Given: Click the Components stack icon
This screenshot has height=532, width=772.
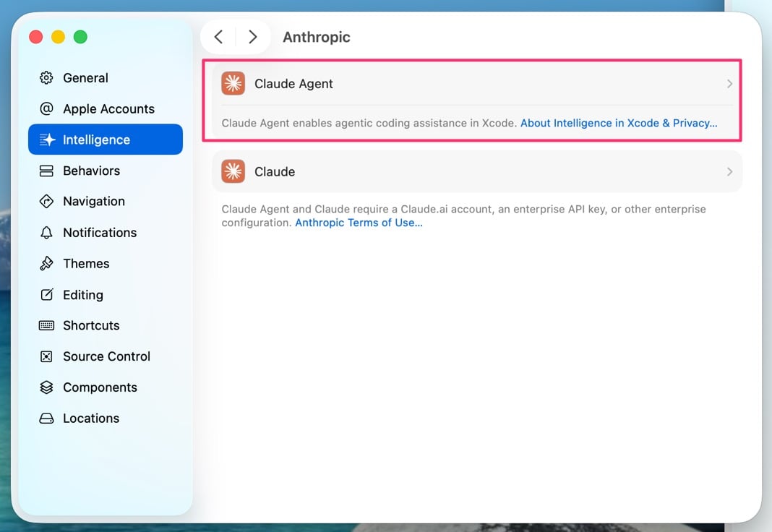Looking at the screenshot, I should click(46, 387).
